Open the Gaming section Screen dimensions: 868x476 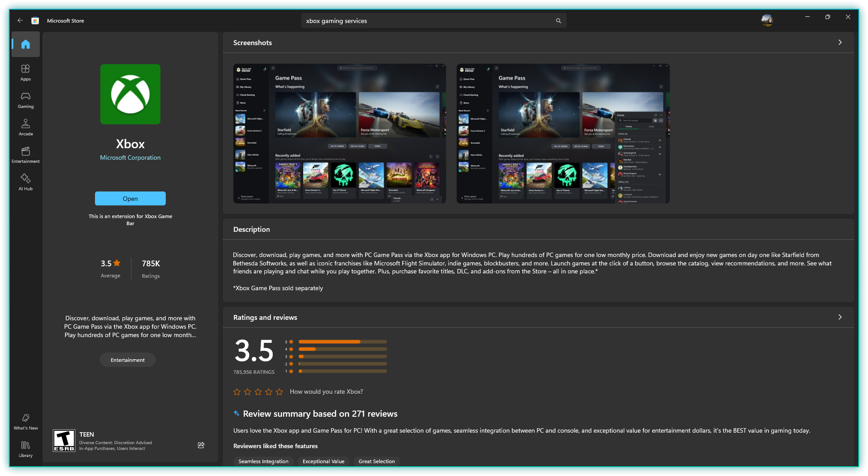[x=26, y=100]
